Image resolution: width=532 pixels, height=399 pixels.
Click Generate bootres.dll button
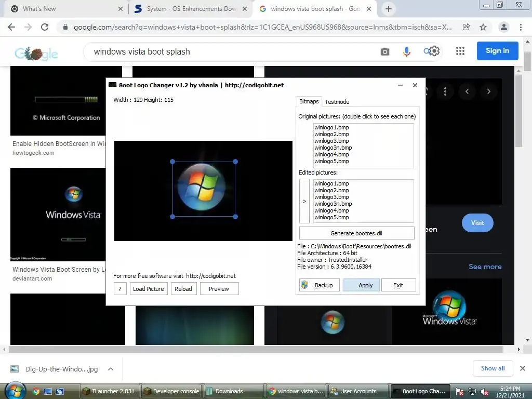[x=356, y=233]
